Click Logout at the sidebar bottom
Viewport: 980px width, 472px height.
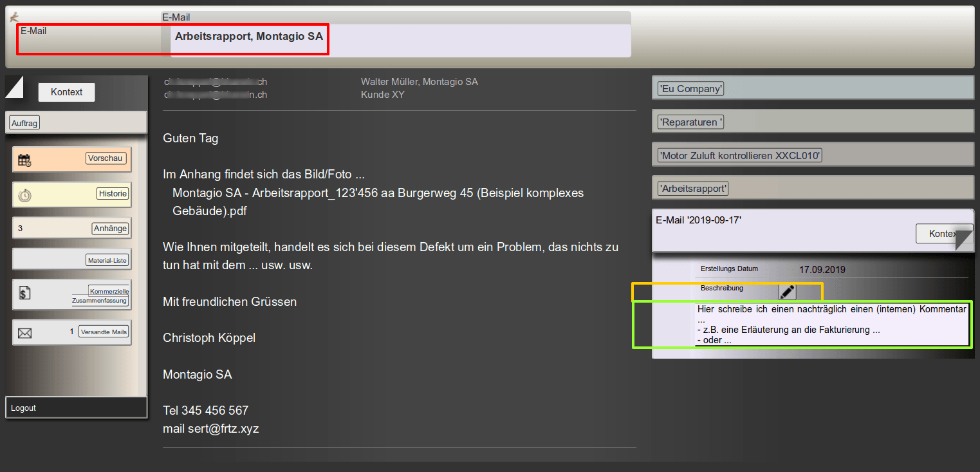(x=24, y=408)
